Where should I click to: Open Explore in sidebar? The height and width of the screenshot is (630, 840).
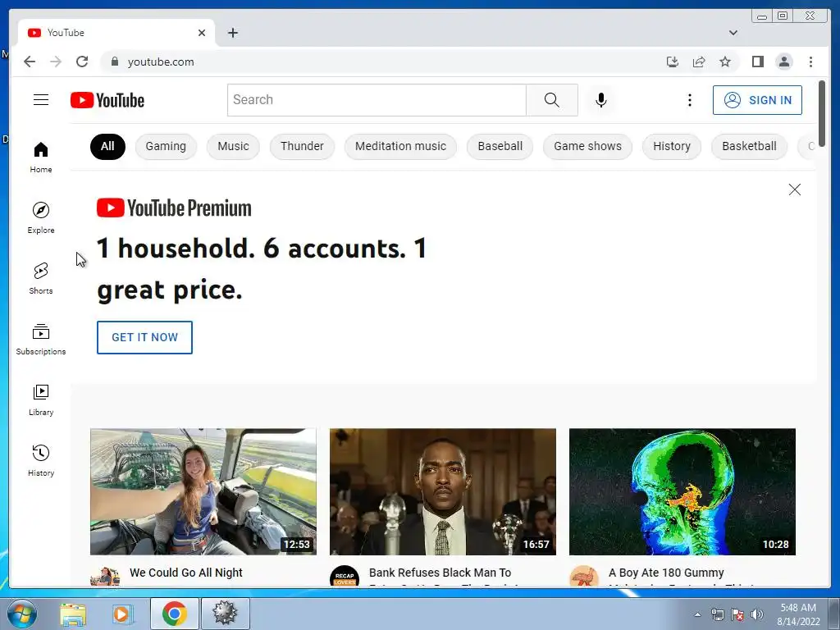(41, 217)
